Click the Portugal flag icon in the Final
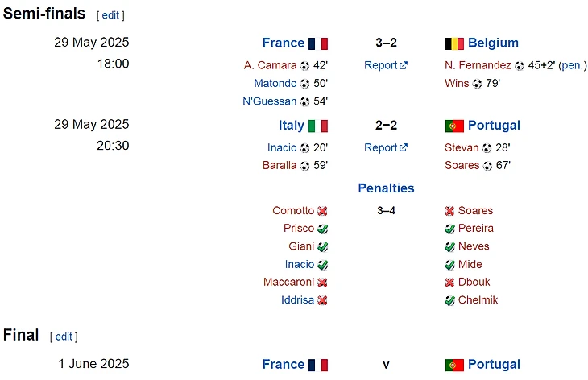 point(454,365)
